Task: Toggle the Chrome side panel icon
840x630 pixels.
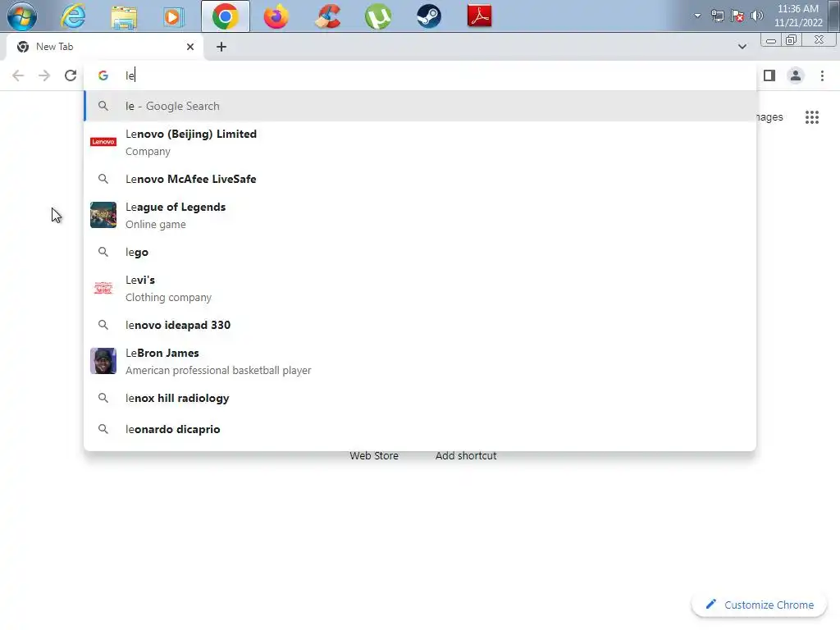Action: [769, 75]
